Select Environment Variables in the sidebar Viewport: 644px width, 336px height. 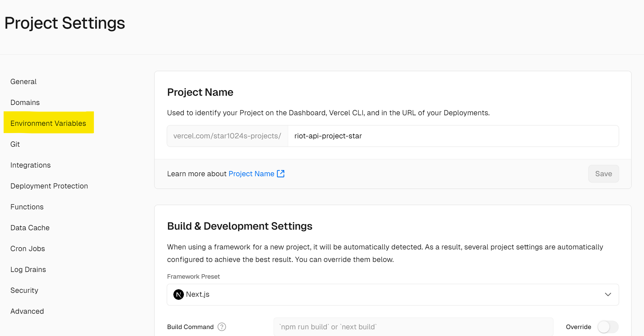(48, 123)
